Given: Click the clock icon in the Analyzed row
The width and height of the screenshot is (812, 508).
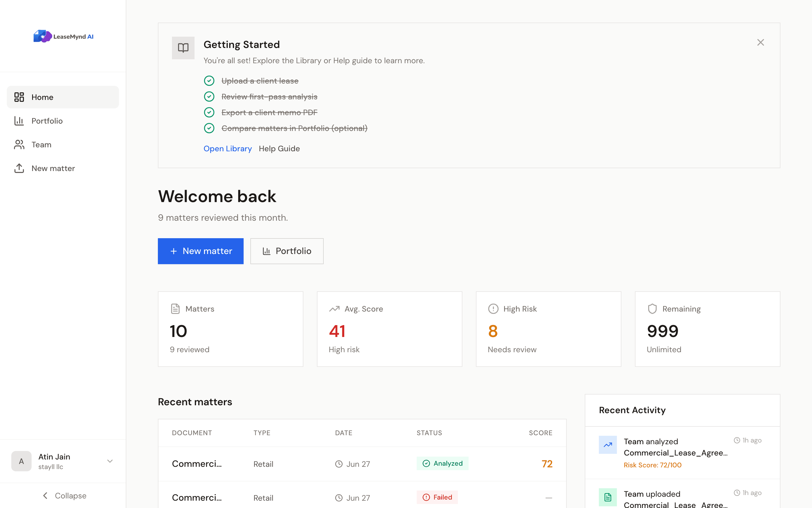Looking at the screenshot, I should pos(339,464).
